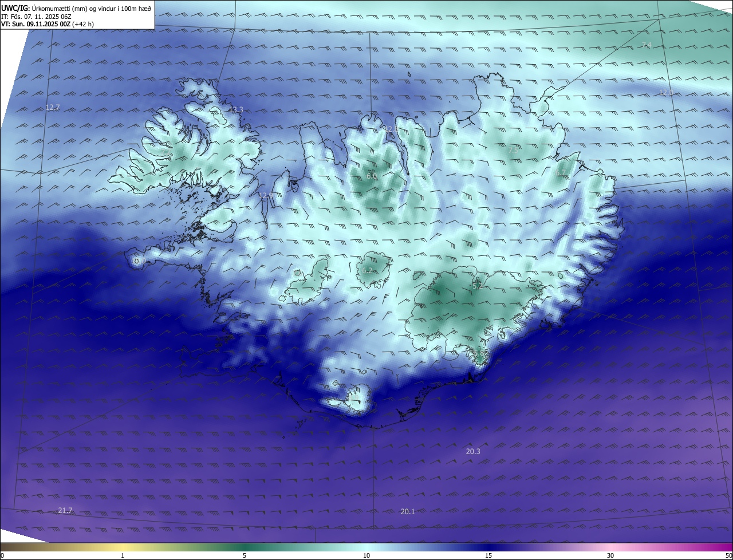Click the 7.5 value label on the map
Screen dimensions: 733x560
[514, 149]
